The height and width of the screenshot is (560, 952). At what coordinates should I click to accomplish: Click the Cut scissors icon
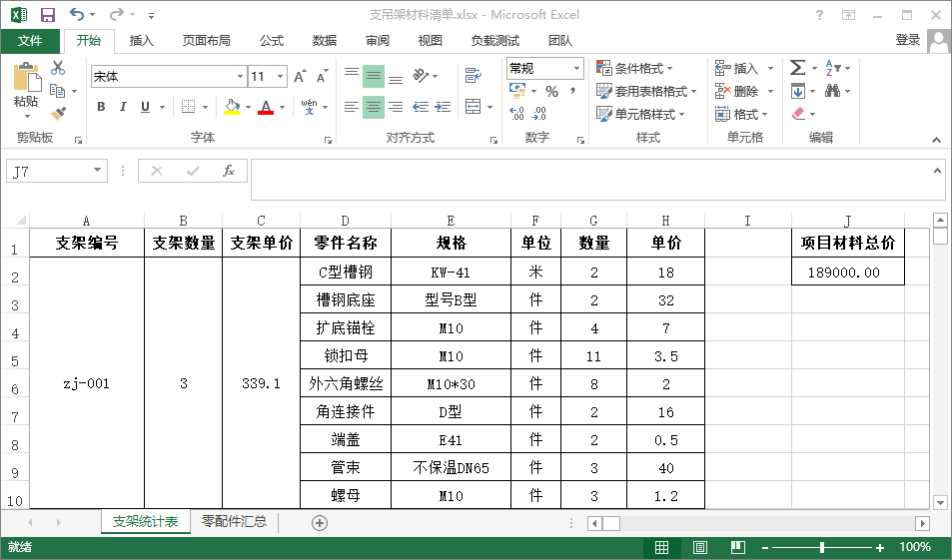[x=58, y=68]
